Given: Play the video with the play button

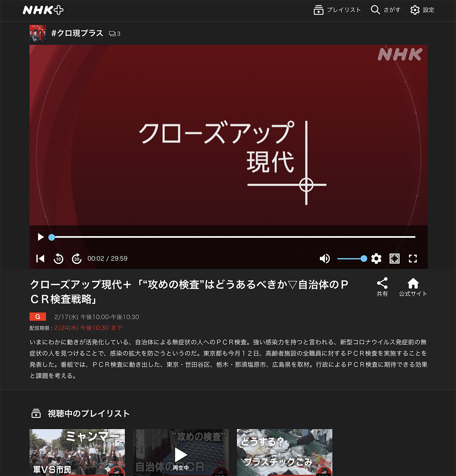Looking at the screenshot, I should tap(41, 237).
